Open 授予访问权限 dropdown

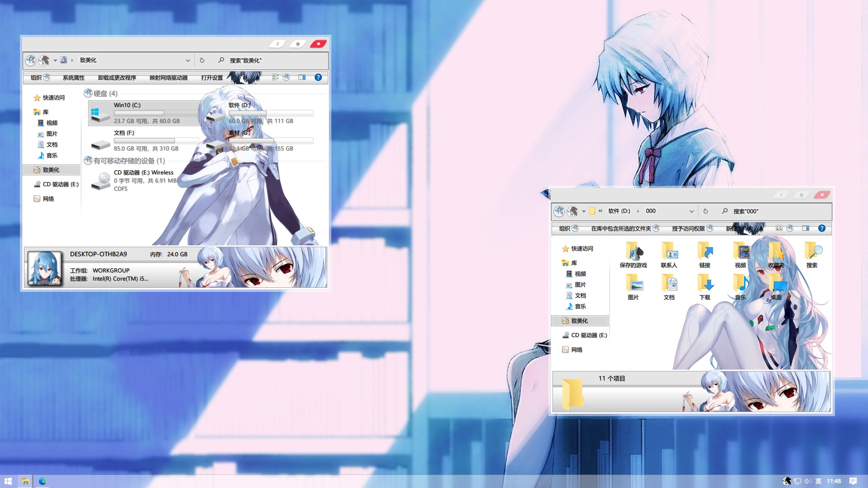pos(693,229)
